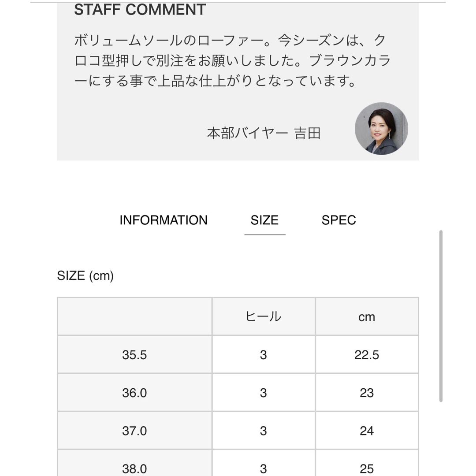Click the staff comment description paragraph
Image resolution: width=476 pixels, height=476 pixels.
point(233,61)
